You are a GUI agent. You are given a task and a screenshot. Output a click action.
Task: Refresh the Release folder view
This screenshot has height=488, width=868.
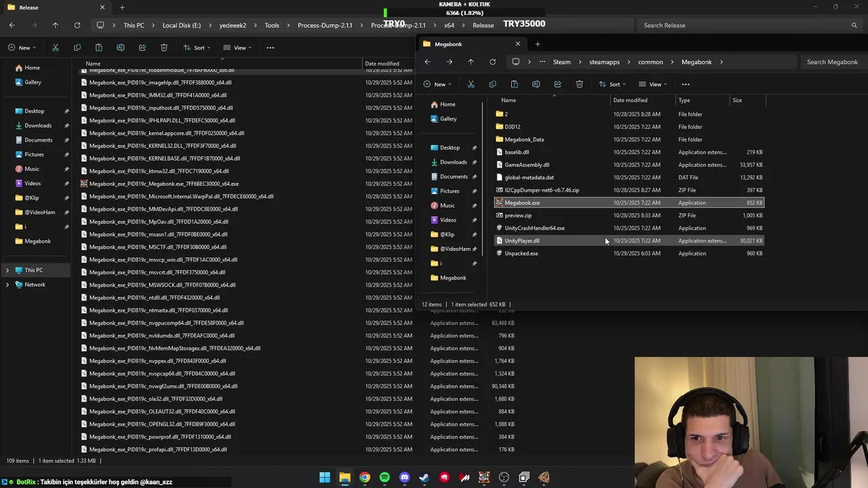pos(77,25)
